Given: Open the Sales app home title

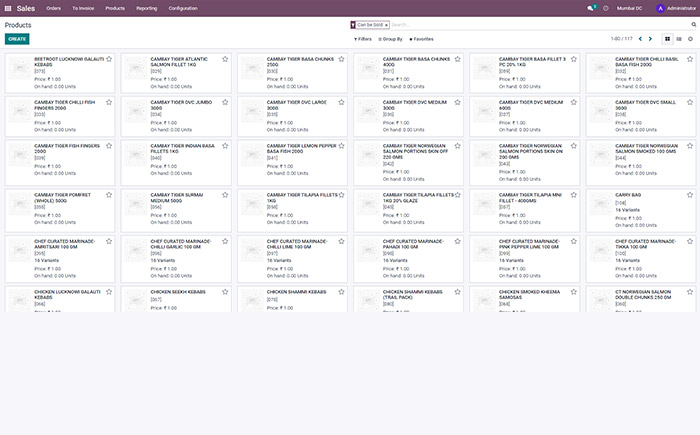Looking at the screenshot, I should (x=26, y=8).
